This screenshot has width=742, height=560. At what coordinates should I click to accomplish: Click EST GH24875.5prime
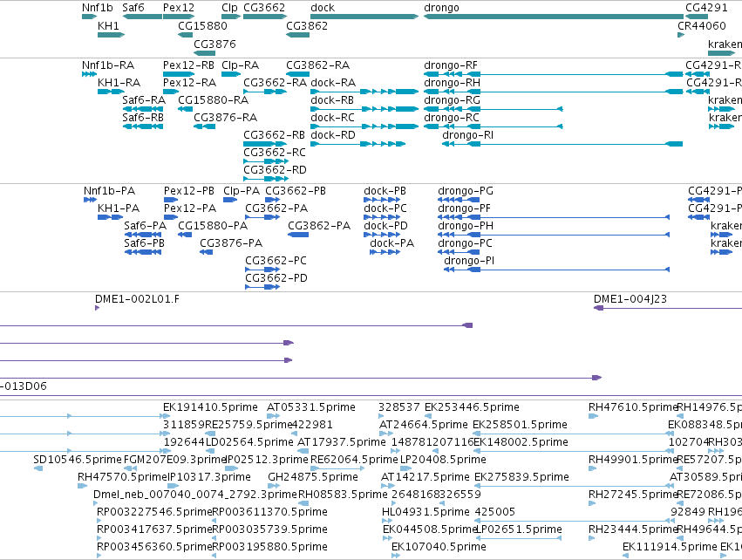tap(313, 476)
